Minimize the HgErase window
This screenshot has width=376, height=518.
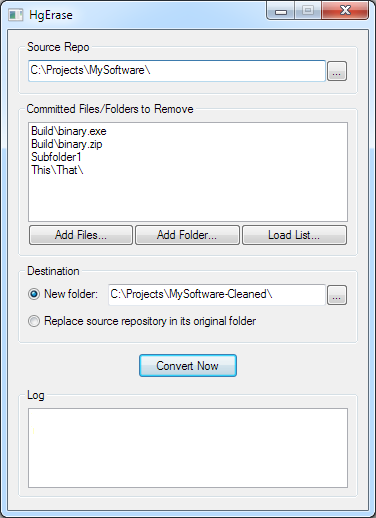[x=281, y=12]
